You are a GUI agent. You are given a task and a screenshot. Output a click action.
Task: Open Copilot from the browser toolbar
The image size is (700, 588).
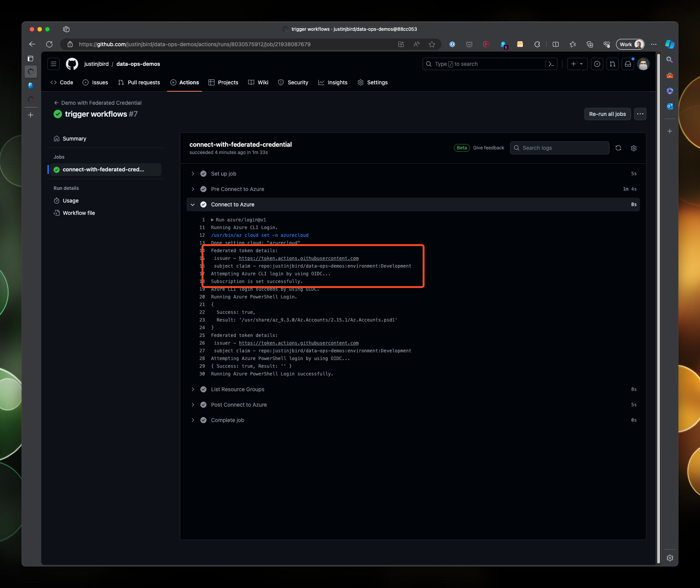click(x=670, y=44)
